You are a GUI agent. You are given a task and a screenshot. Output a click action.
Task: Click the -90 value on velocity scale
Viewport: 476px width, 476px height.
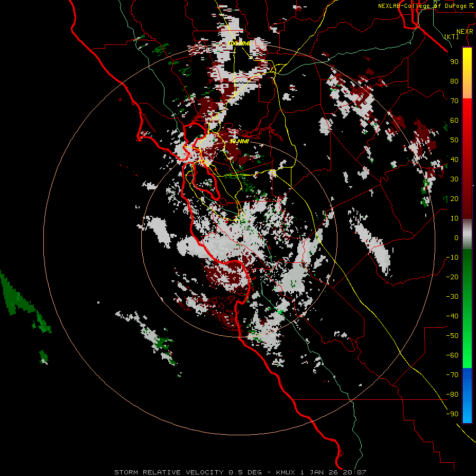pos(452,414)
